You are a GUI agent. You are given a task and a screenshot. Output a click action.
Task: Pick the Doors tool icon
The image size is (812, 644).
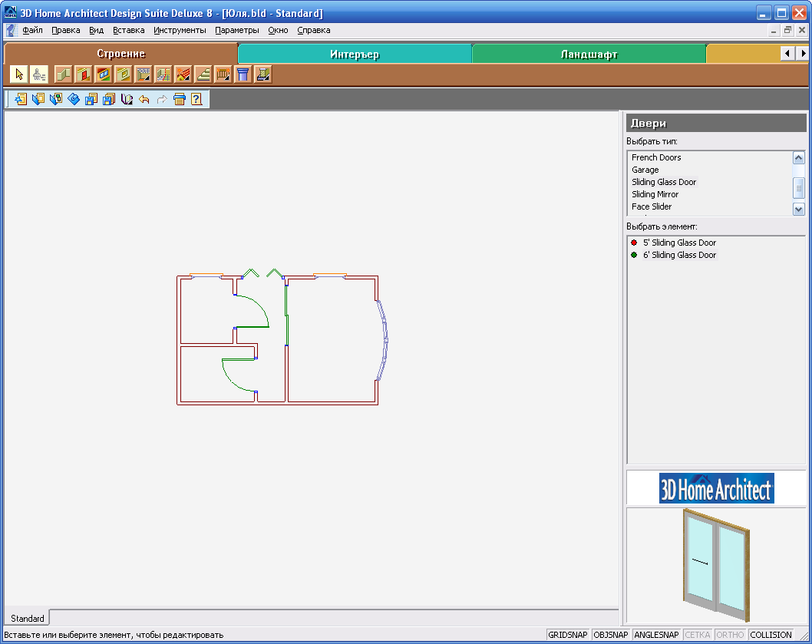coord(83,74)
